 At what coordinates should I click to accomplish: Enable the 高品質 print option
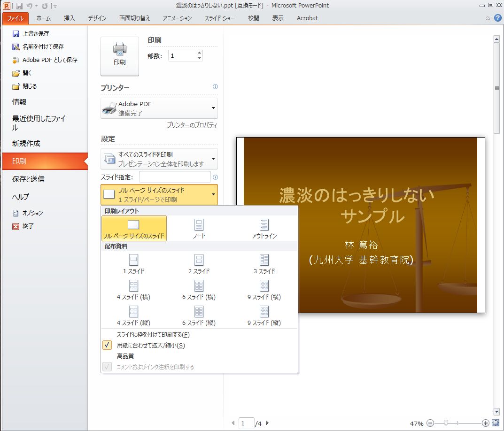click(125, 356)
